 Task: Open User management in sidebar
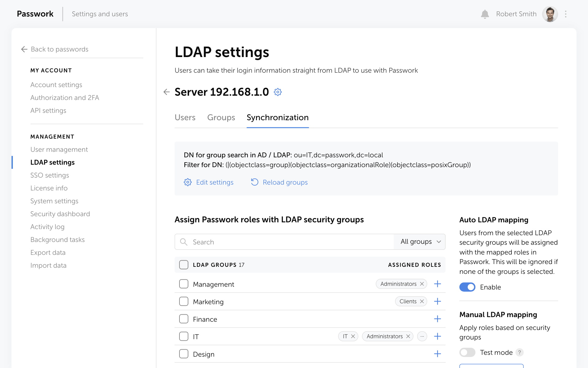pos(59,149)
